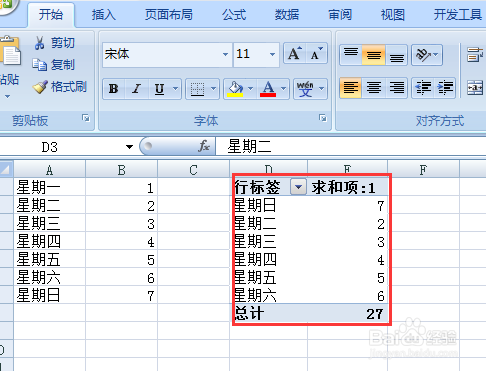Click the Cut scissors icon
This screenshot has width=486, height=371.
(x=39, y=43)
